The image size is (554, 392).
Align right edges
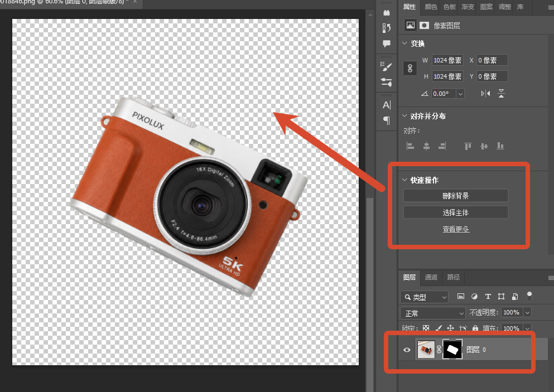(442, 146)
